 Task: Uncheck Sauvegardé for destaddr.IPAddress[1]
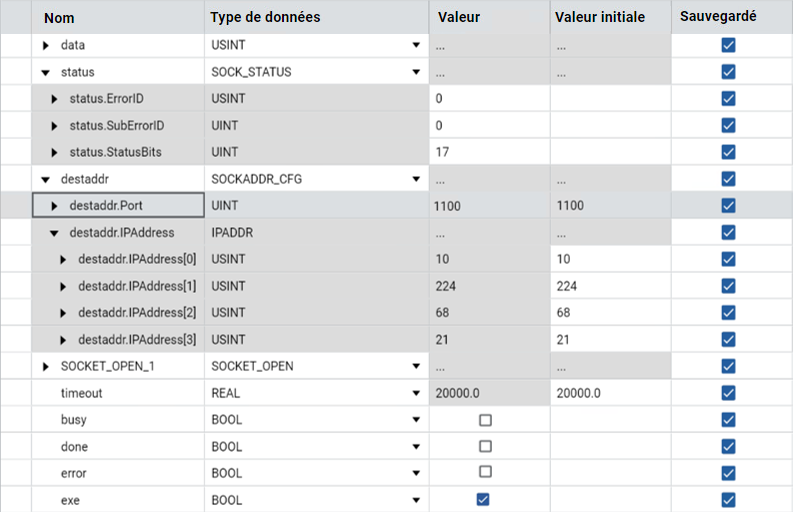tap(728, 286)
